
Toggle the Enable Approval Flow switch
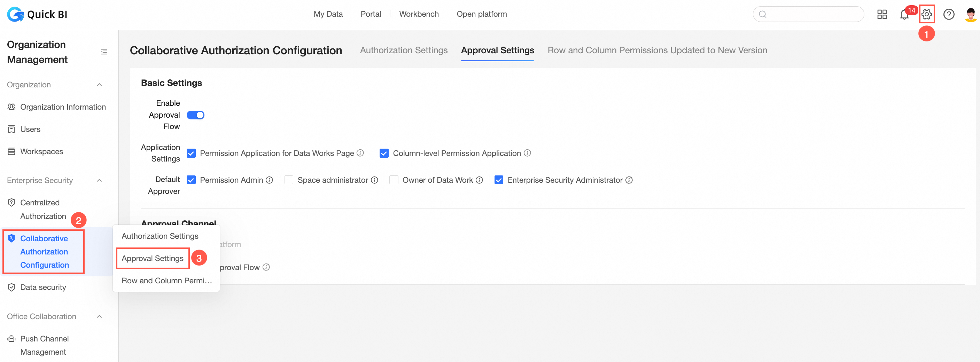(x=195, y=115)
